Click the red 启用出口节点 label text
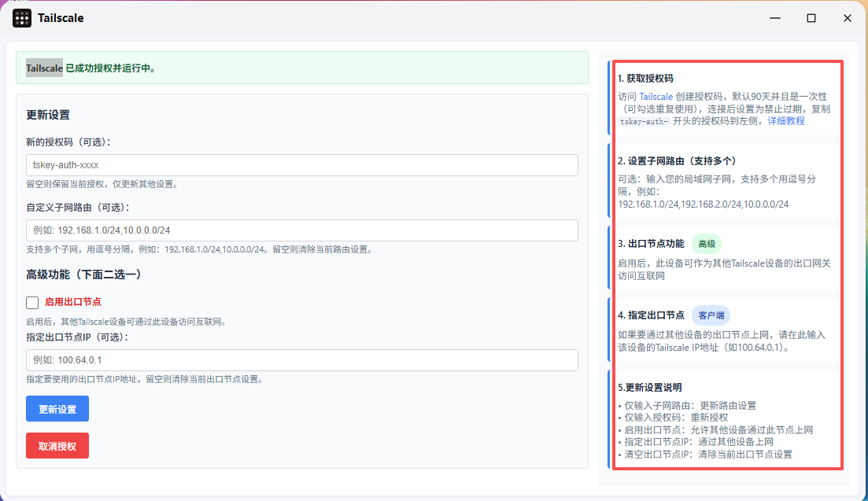Viewport: 868px width, 501px height. click(x=72, y=302)
